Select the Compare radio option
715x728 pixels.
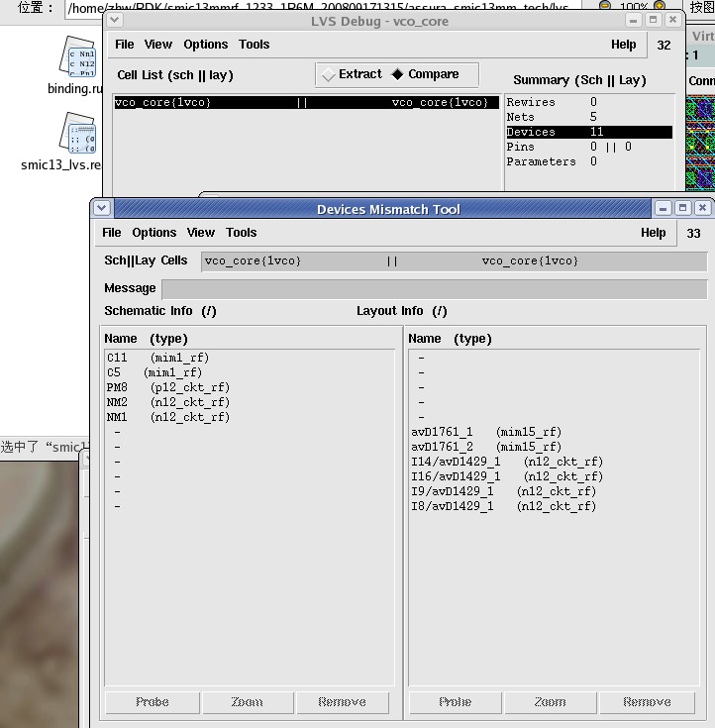(425, 74)
